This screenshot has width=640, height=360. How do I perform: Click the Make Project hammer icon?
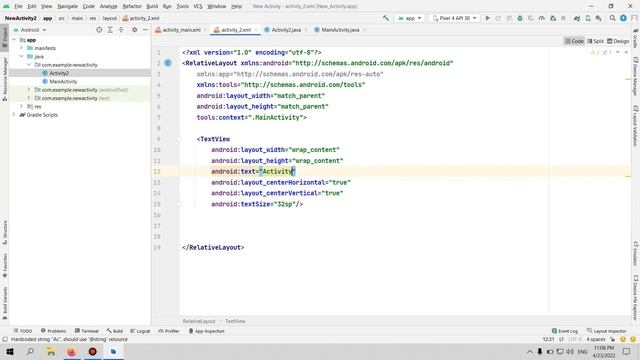(x=386, y=18)
